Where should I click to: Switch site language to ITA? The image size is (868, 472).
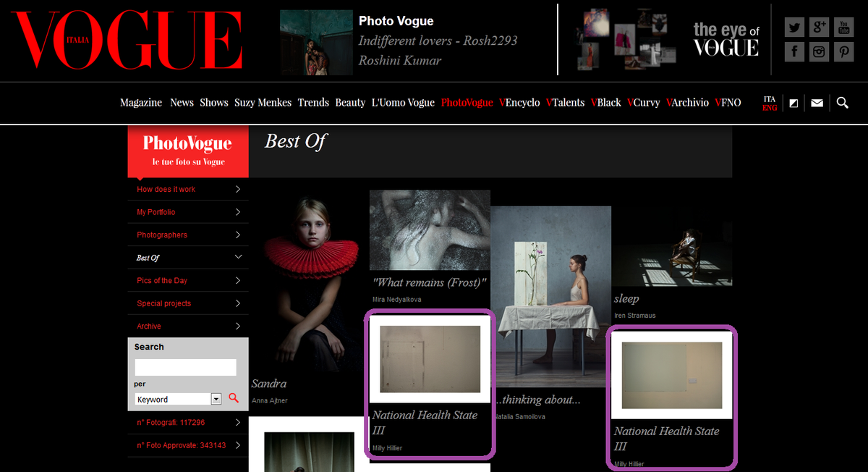click(769, 98)
